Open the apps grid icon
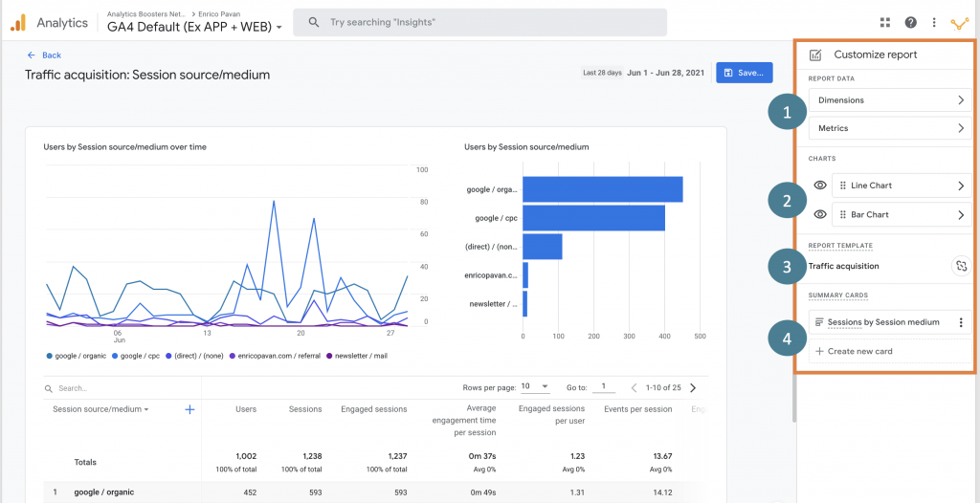The image size is (980, 503). tap(884, 23)
